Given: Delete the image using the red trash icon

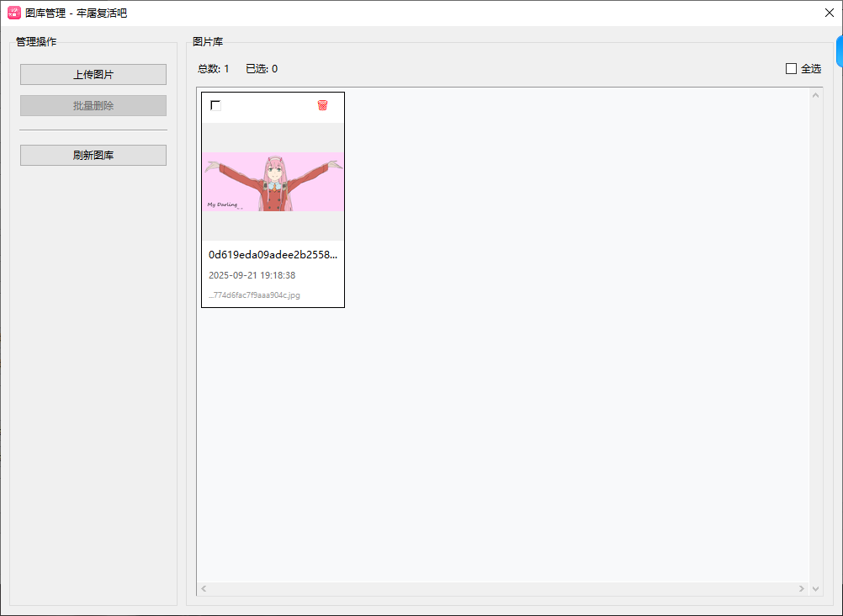Looking at the screenshot, I should [x=322, y=105].
